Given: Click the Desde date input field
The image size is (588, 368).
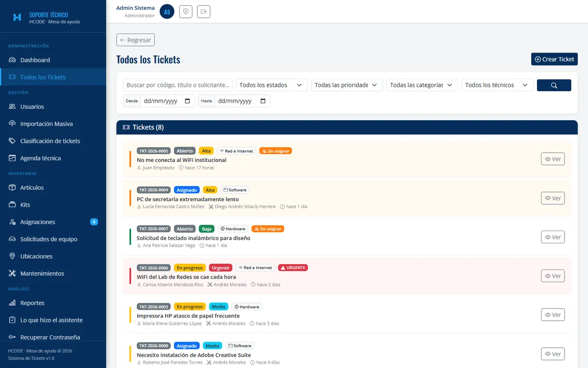Looking at the screenshot, I should tap(167, 101).
